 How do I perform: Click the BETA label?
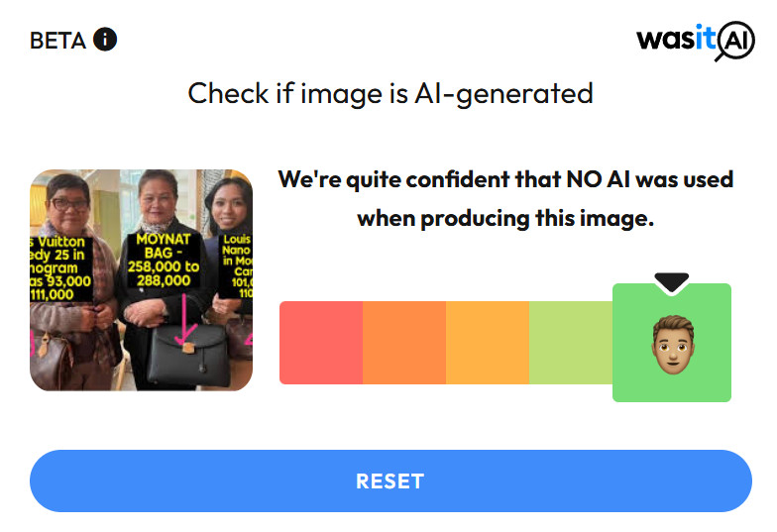point(58,41)
